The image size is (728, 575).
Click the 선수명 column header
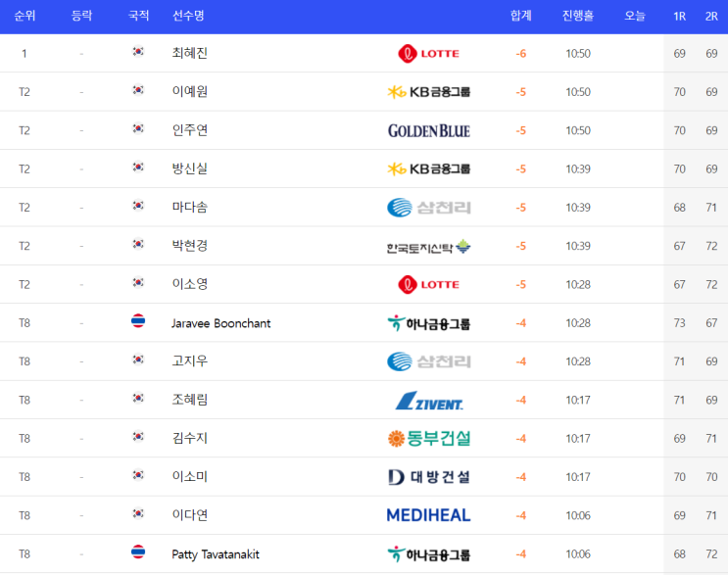[x=188, y=16]
